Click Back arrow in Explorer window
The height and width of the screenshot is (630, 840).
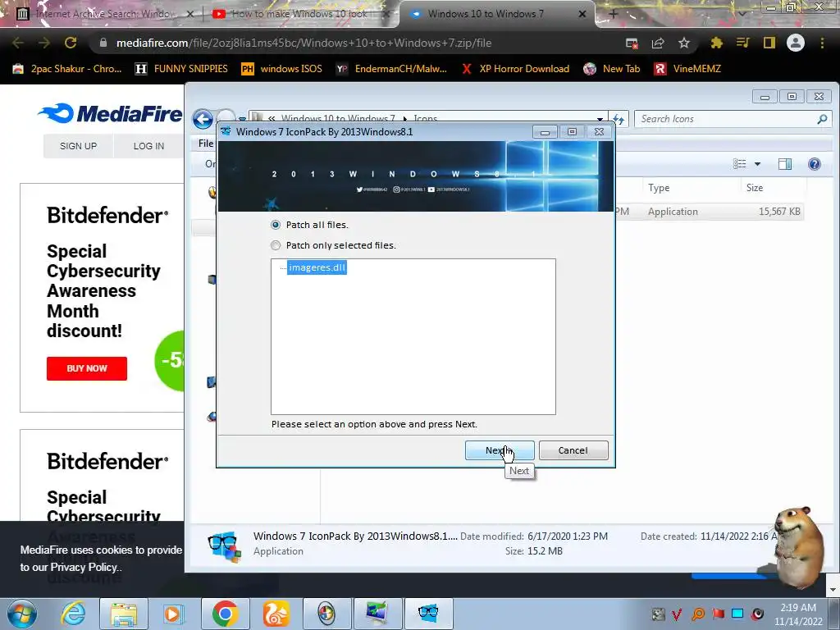click(203, 119)
